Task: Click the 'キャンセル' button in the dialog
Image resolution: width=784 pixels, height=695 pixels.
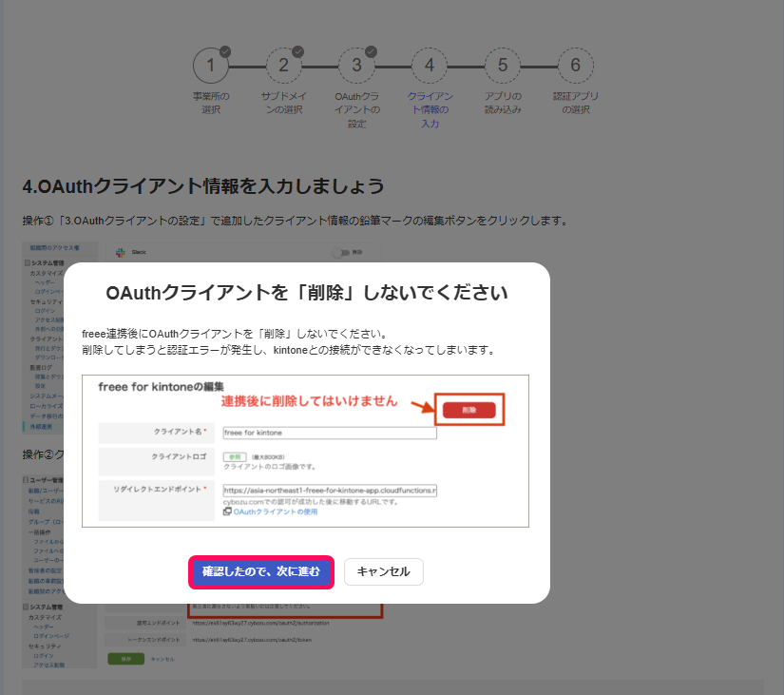Action: tap(384, 571)
